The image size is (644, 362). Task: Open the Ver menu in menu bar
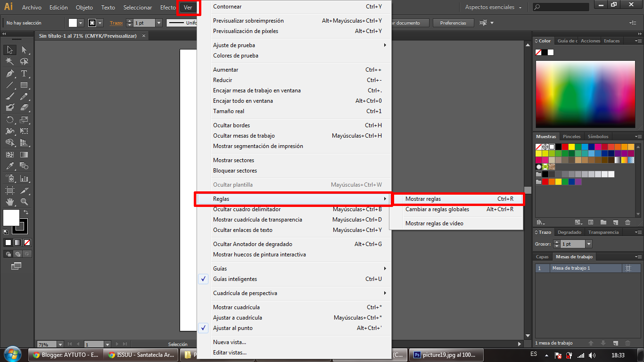188,8
